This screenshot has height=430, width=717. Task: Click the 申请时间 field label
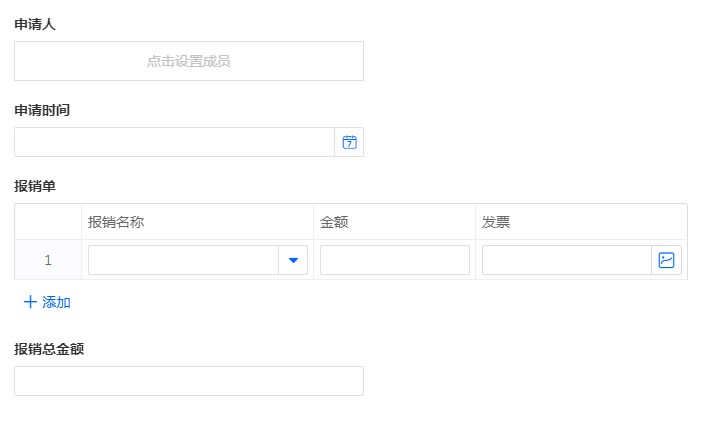pos(42,110)
